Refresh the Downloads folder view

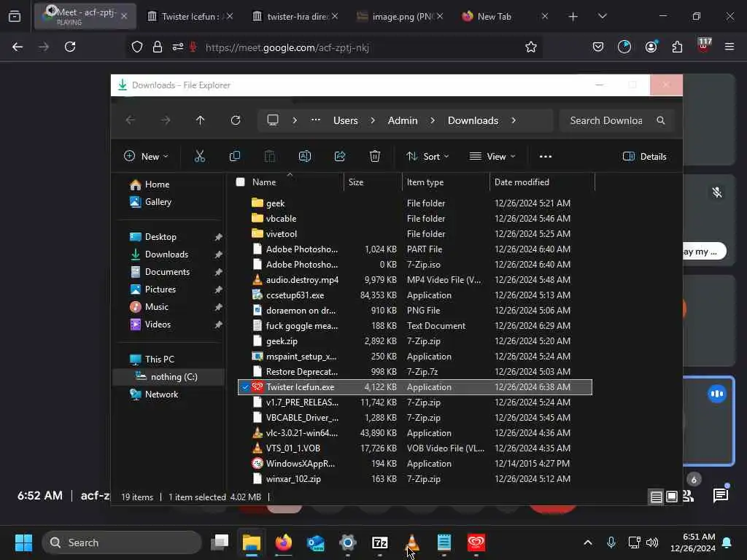(x=236, y=120)
